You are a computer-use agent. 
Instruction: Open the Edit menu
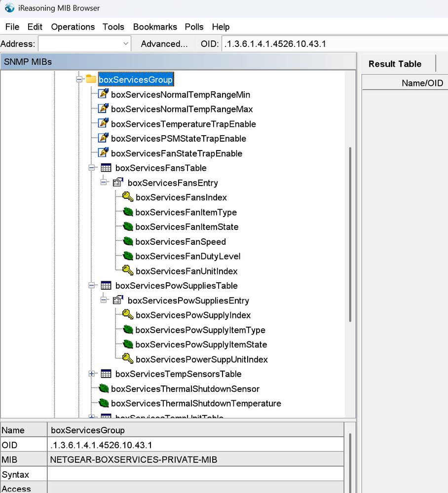click(35, 27)
